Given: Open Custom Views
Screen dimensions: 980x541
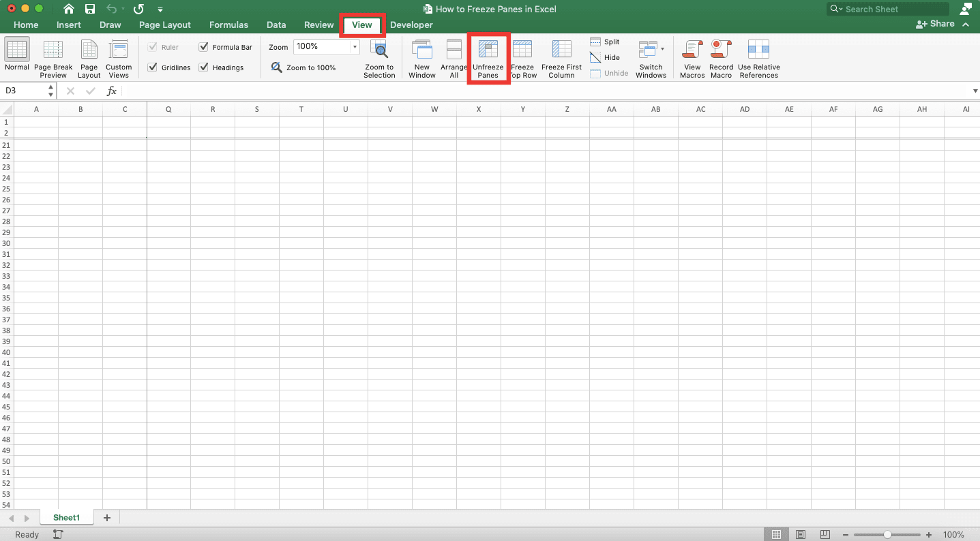Looking at the screenshot, I should point(119,50).
